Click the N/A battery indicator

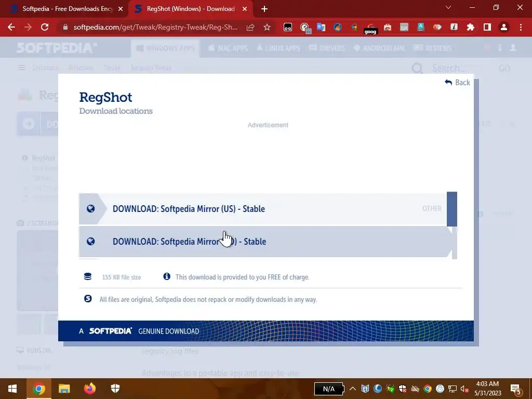tap(329, 389)
